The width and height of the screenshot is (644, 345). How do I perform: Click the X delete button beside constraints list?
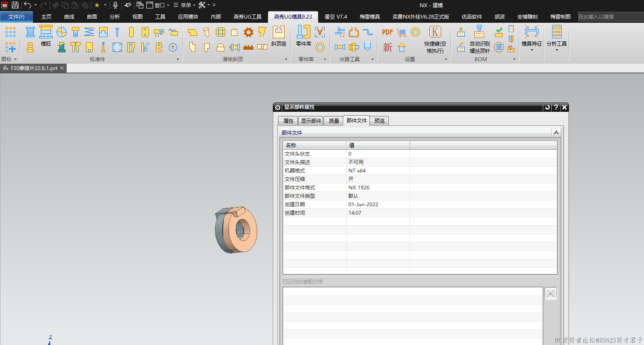(551, 294)
